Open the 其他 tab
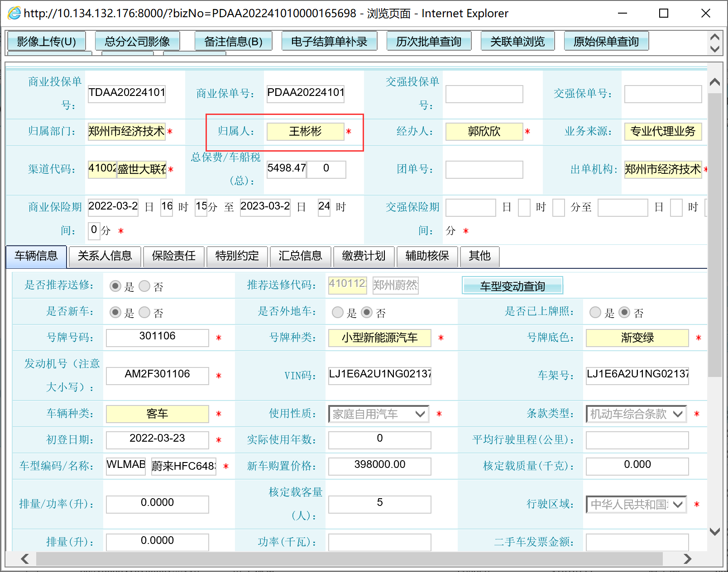 point(480,256)
